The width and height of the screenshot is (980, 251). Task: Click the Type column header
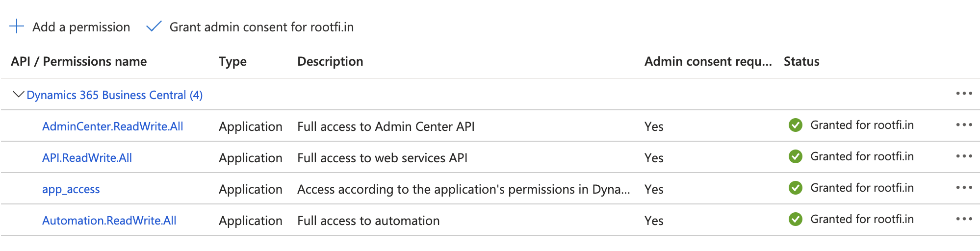233,62
